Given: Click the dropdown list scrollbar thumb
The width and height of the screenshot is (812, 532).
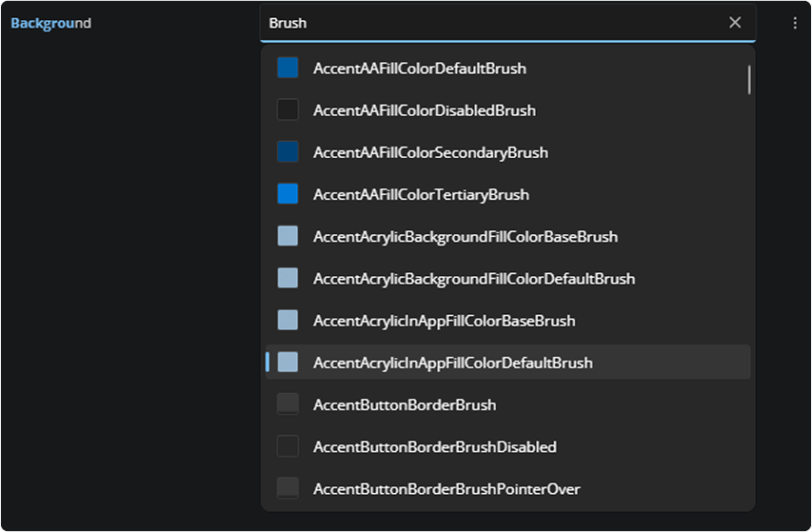Looking at the screenshot, I should 749,80.
